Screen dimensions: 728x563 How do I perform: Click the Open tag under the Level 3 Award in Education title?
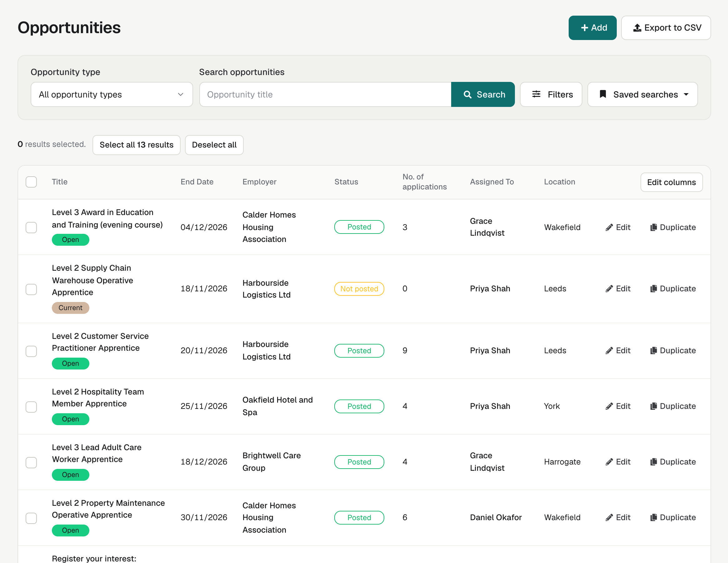(70, 240)
